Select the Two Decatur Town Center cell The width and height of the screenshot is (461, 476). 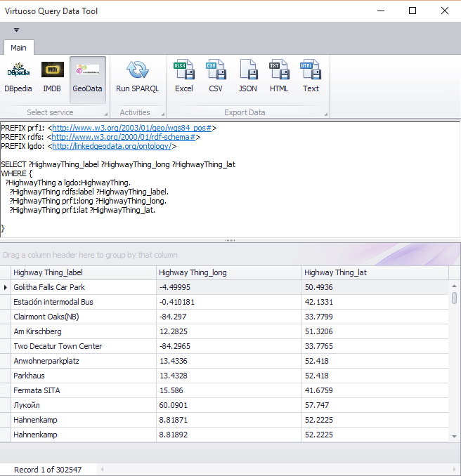pos(84,346)
